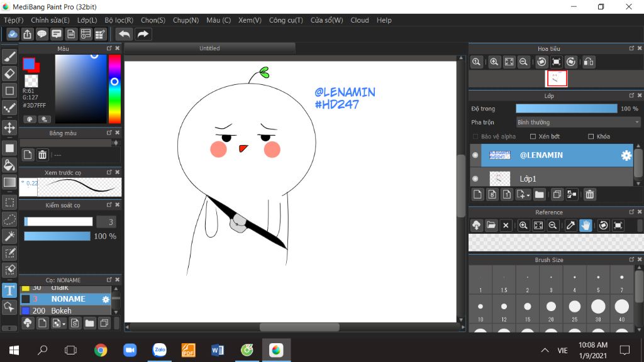Viewport: 644px width, 362px height.
Task: Open Chrome from the taskbar
Action: (x=101, y=350)
